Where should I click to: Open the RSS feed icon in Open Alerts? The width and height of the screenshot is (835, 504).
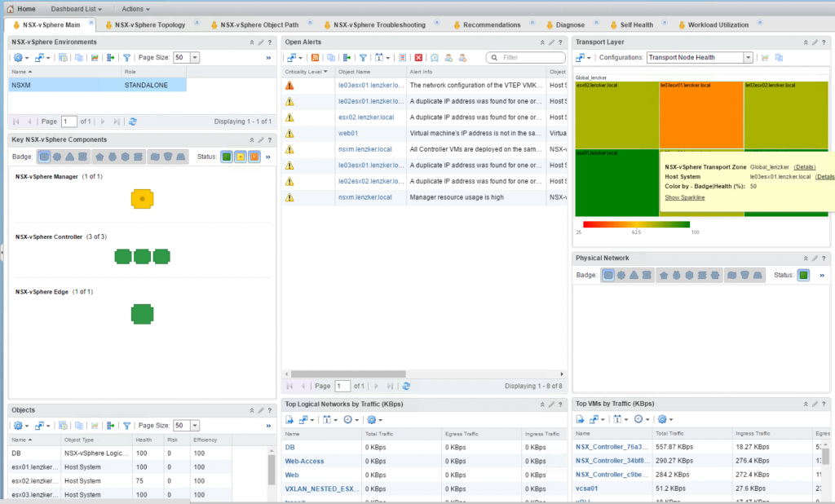316,57
